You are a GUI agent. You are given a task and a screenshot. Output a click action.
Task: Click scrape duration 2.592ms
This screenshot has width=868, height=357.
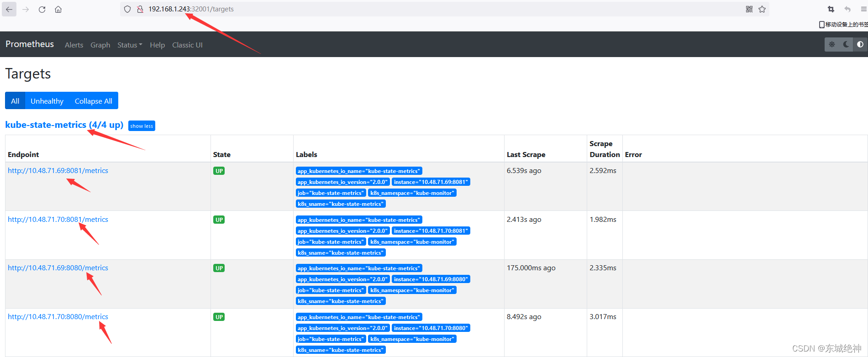point(603,170)
